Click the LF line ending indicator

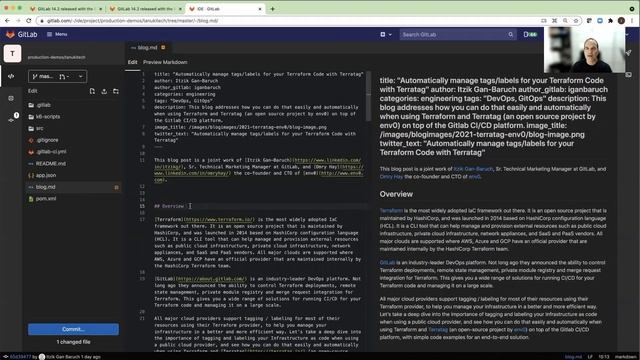click(590, 357)
